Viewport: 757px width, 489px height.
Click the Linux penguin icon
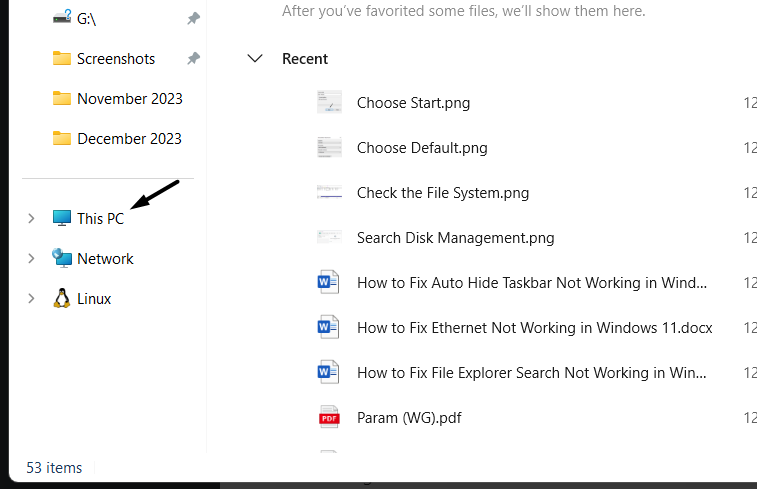62,298
